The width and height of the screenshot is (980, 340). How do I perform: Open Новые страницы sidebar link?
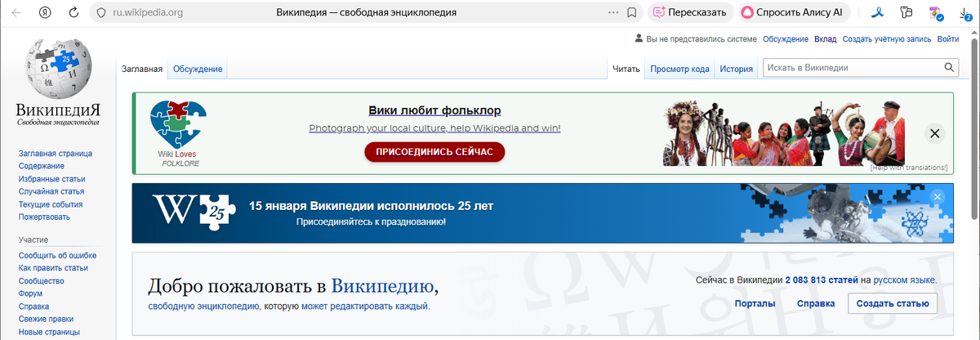[49, 332]
